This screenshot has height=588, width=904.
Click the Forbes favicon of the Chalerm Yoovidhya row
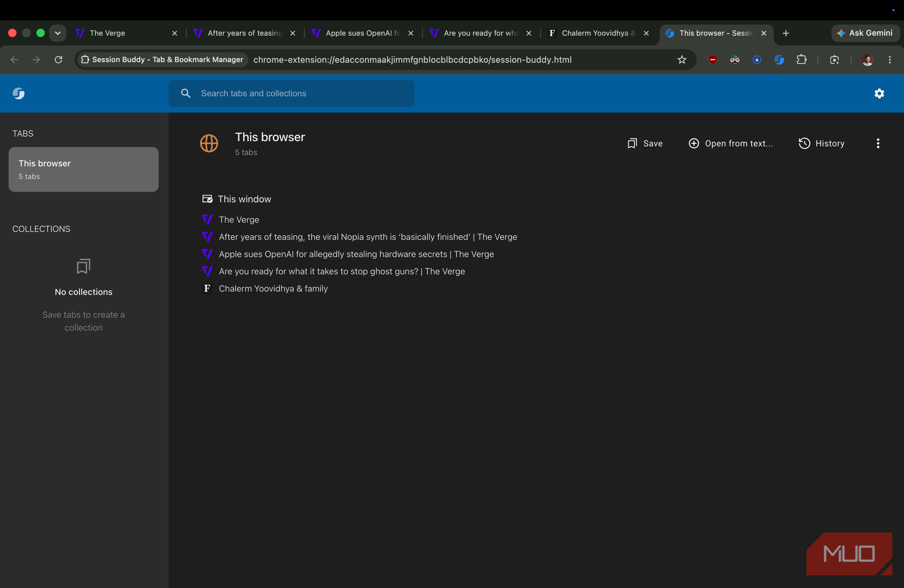click(x=207, y=288)
